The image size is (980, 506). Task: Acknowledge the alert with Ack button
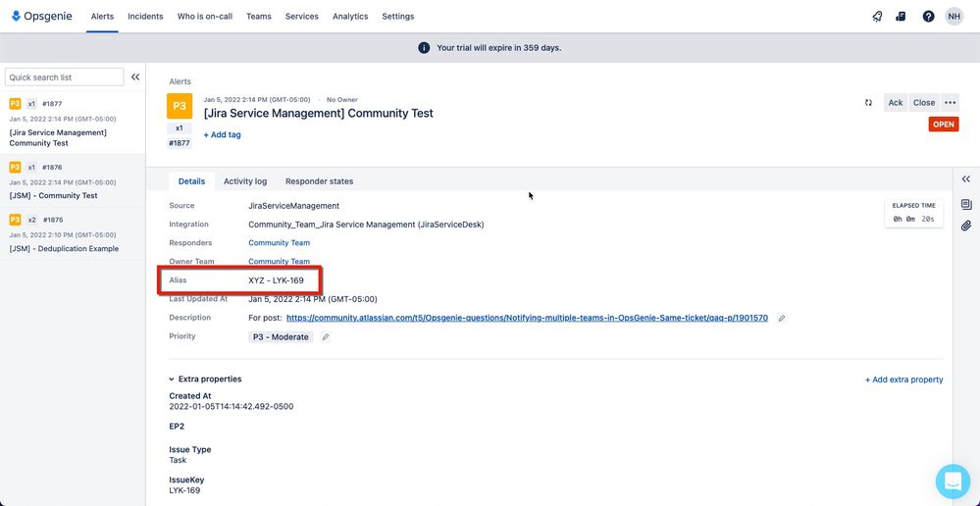coord(896,102)
